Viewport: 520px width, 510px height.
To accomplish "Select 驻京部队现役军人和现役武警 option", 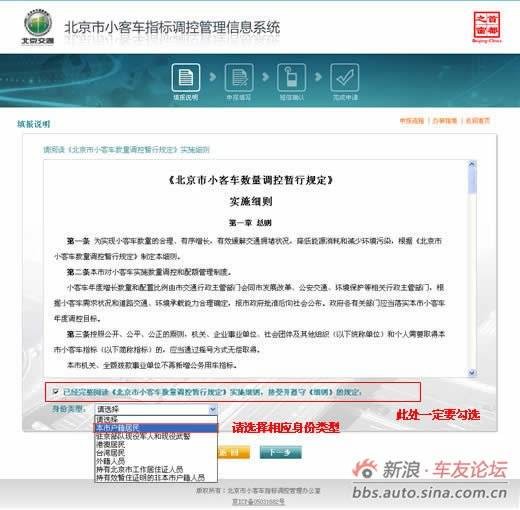I will tap(156, 436).
